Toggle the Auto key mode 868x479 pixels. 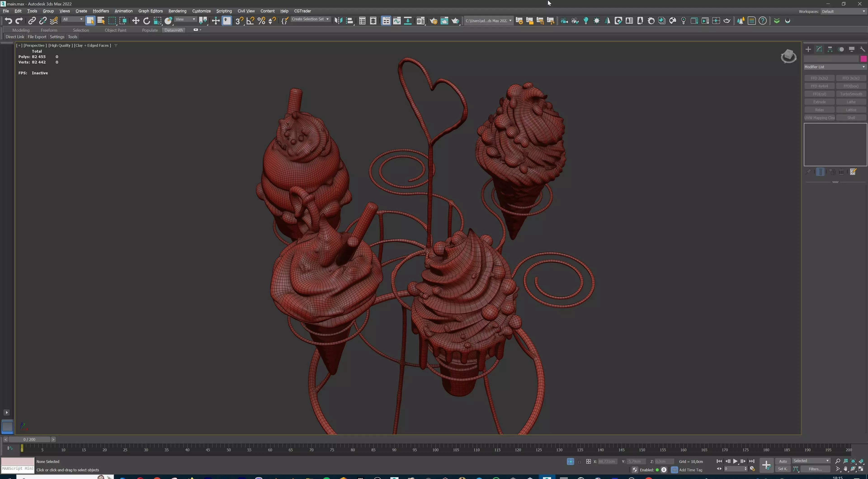point(783,461)
